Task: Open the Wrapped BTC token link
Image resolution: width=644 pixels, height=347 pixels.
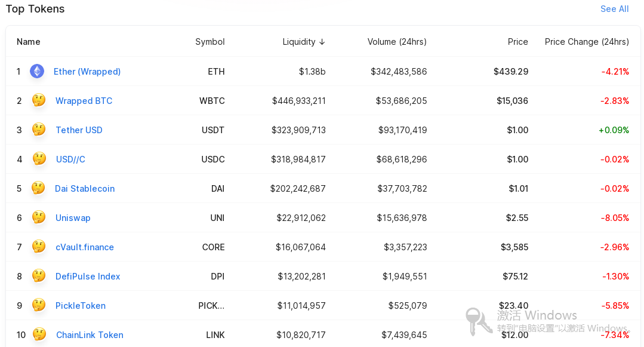Action: (84, 101)
